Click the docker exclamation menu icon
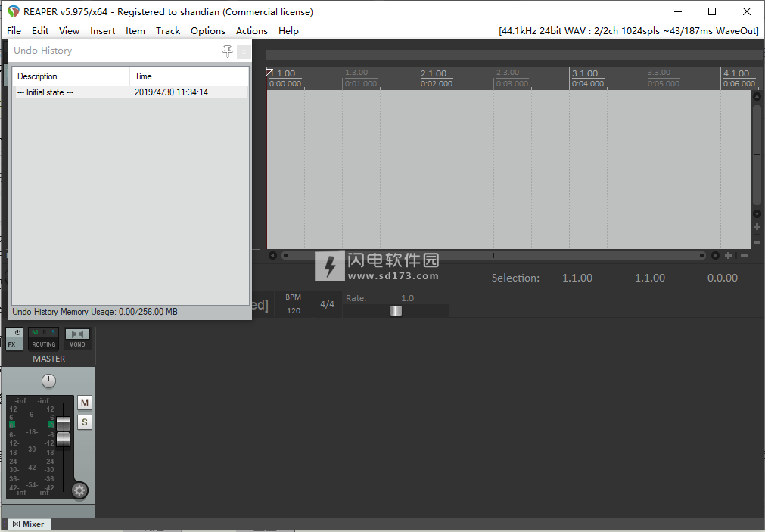 click(5, 524)
